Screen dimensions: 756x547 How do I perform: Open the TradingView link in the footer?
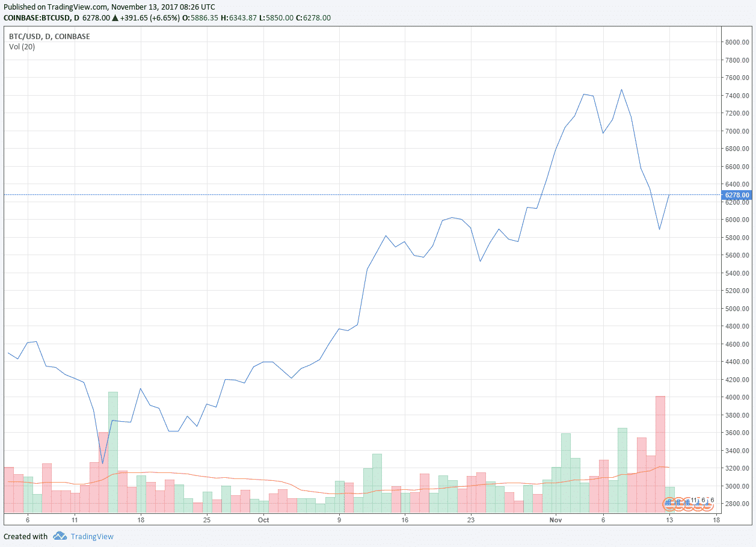pos(91,536)
